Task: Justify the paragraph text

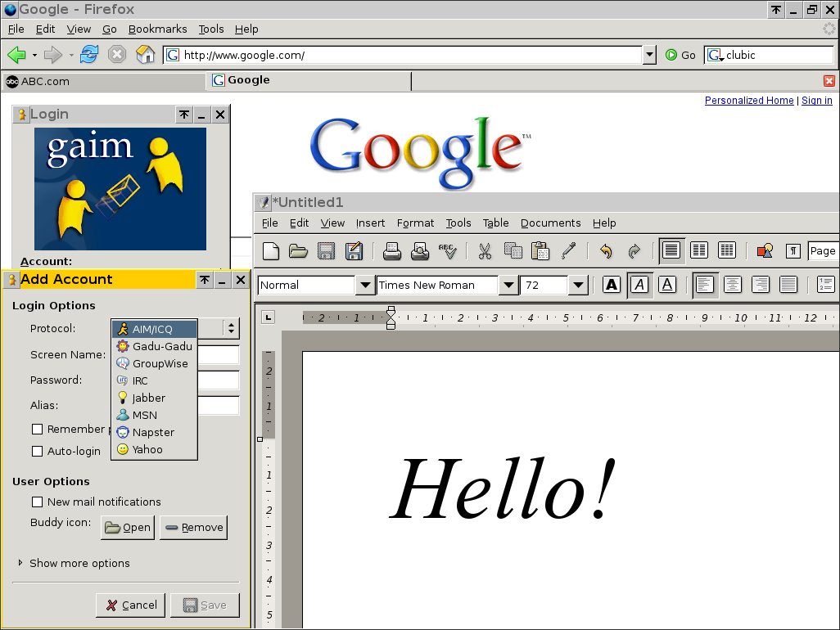Action: coord(788,285)
